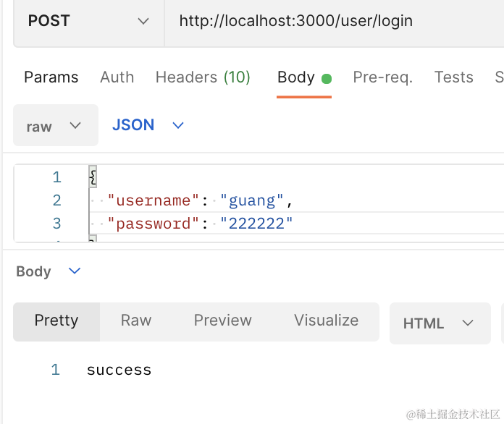504x424 pixels.
Task: Select the Pretty response view
Action: pos(56,321)
